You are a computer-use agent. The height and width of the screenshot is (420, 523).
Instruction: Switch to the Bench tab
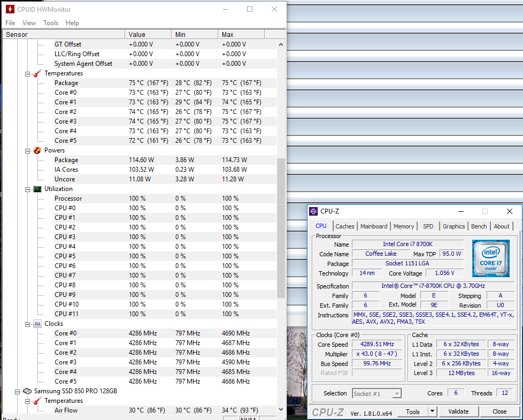coord(479,226)
